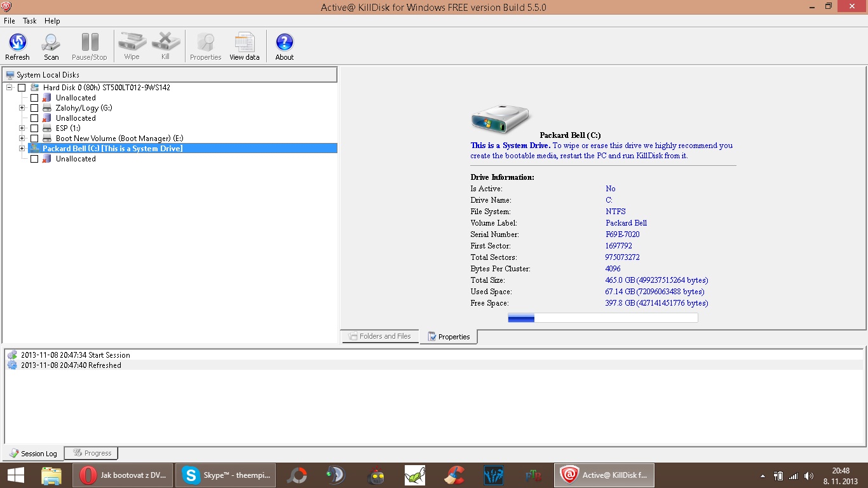Image resolution: width=868 pixels, height=488 pixels.
Task: Click the Start Session log entry icon
Action: 12,355
